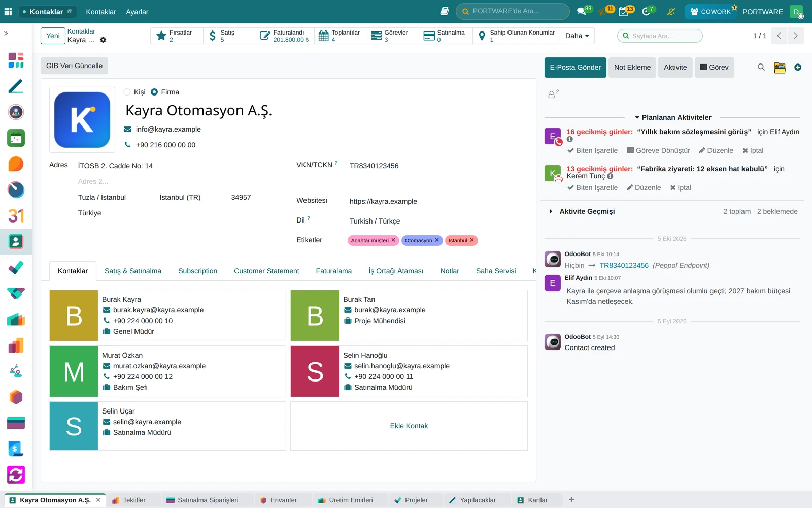812x508 pixels.
Task: Click the search icon in chatter toolbar
Action: (x=761, y=67)
